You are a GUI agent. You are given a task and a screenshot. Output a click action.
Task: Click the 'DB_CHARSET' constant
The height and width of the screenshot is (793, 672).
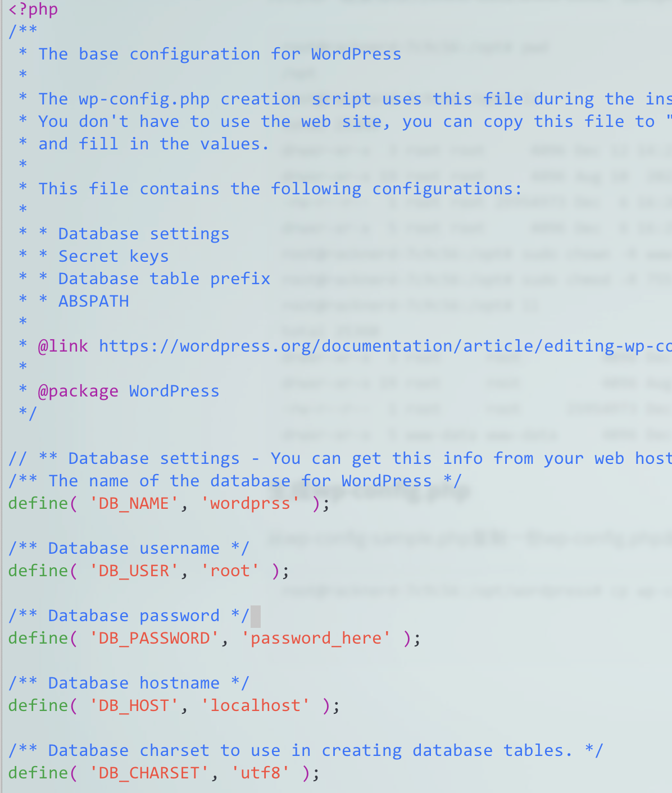point(149,773)
